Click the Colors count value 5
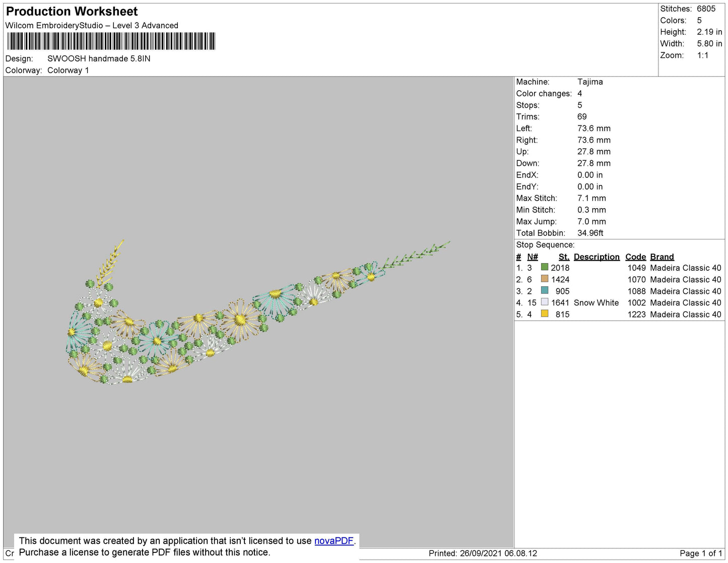 [699, 20]
